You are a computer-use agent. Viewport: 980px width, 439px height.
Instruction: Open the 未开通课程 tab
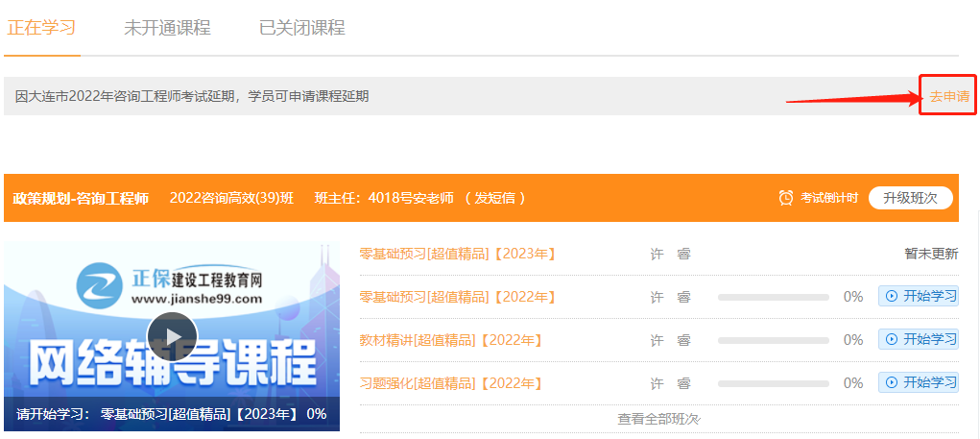(x=167, y=28)
